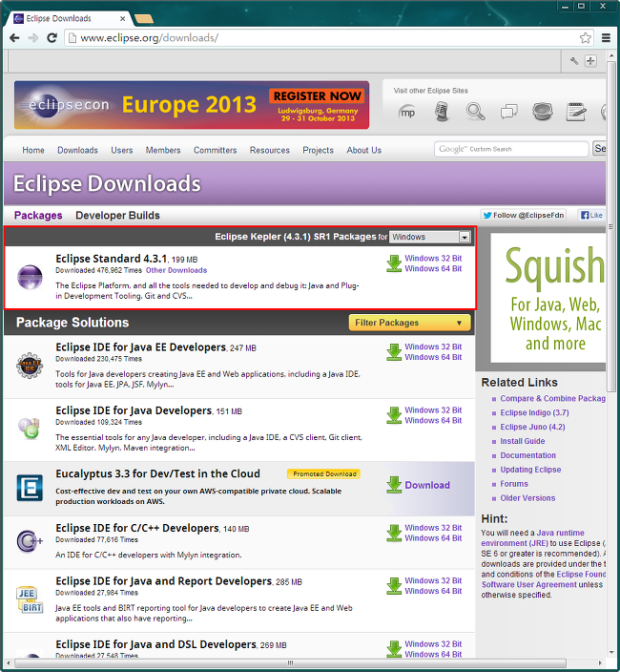Open the About Us menu item

[364, 150]
